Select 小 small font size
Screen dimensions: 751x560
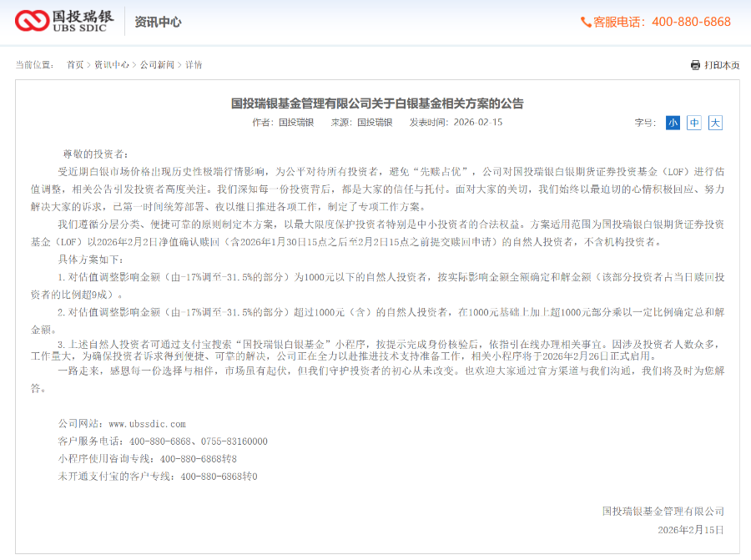pos(673,122)
